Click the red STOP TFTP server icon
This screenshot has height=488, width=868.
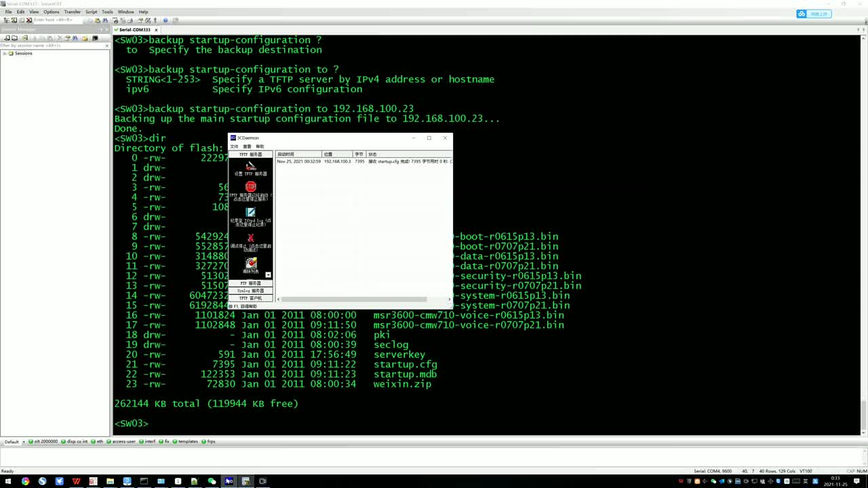pos(251,186)
